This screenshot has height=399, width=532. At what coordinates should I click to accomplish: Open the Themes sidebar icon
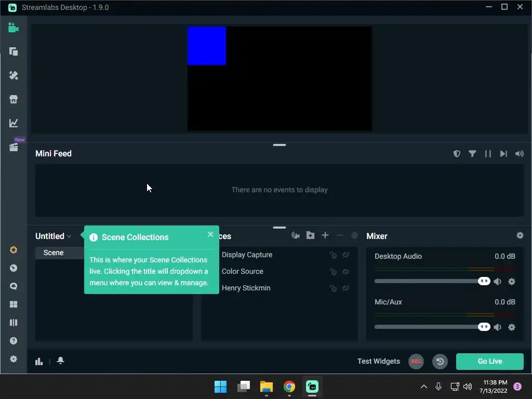point(13,75)
